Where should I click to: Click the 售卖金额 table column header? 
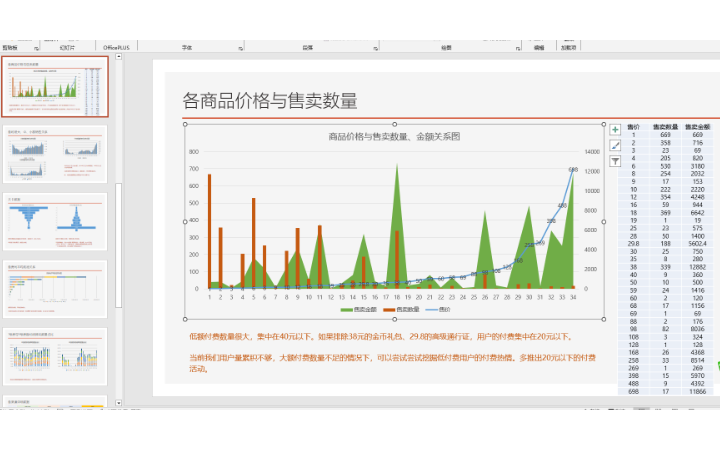698,127
